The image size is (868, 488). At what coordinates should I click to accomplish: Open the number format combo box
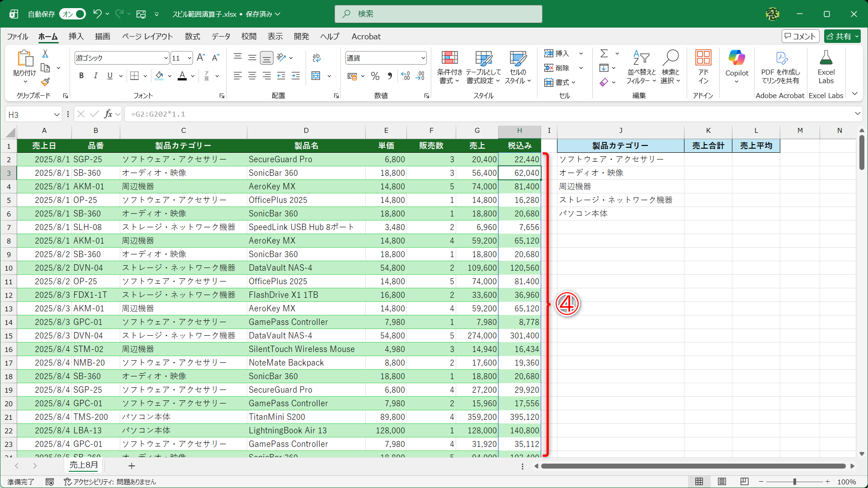(423, 58)
